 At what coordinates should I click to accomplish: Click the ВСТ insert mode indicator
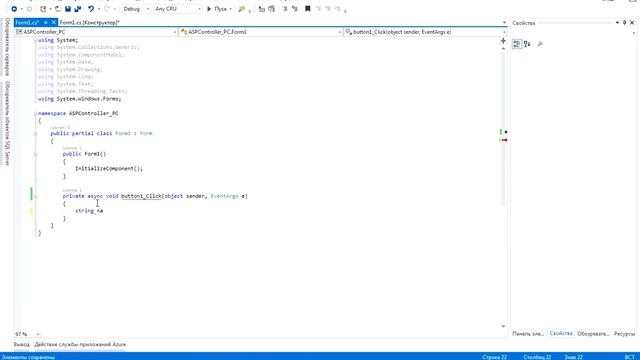[x=629, y=357]
